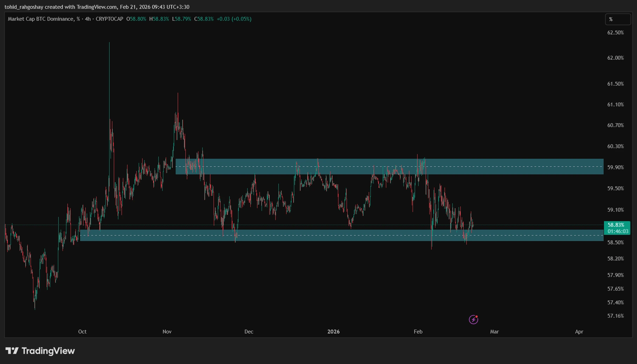637x364 pixels.
Task: Click the TradingView logo icon
Action: 12,351
